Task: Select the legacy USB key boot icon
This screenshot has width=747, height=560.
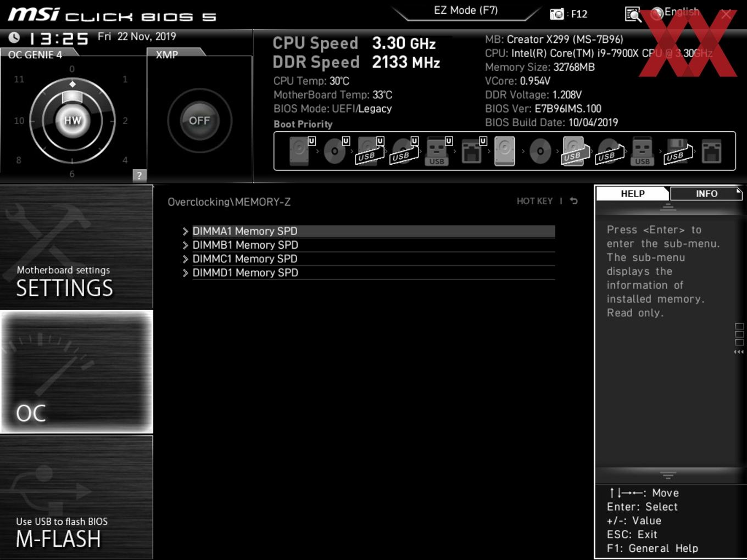Action: [x=642, y=151]
